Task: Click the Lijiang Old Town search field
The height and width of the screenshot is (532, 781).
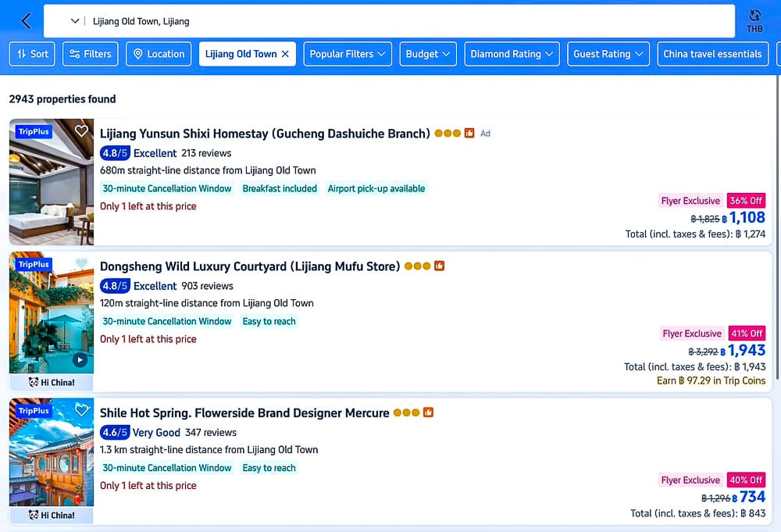Action: coord(389,21)
